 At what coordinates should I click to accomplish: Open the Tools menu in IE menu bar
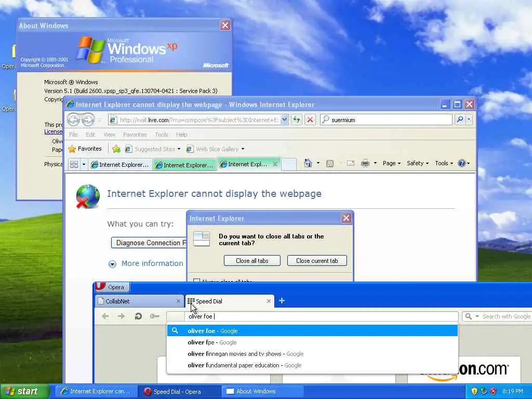coord(162,135)
